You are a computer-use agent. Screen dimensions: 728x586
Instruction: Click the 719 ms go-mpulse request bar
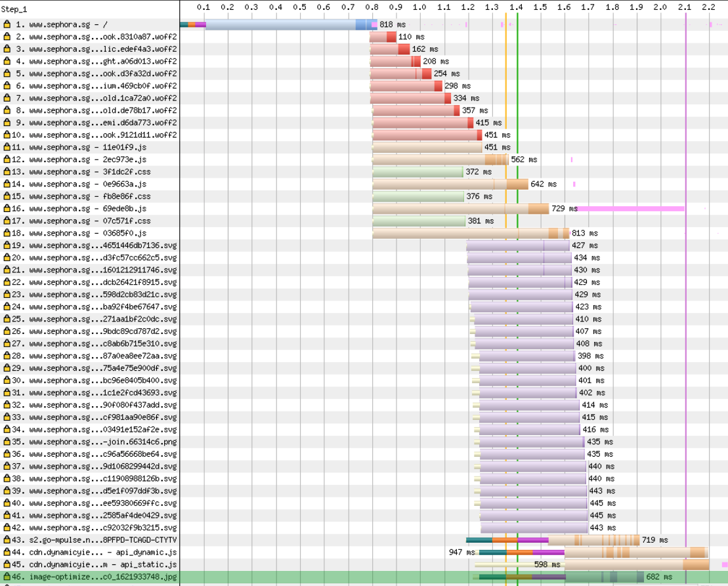tap(553, 540)
